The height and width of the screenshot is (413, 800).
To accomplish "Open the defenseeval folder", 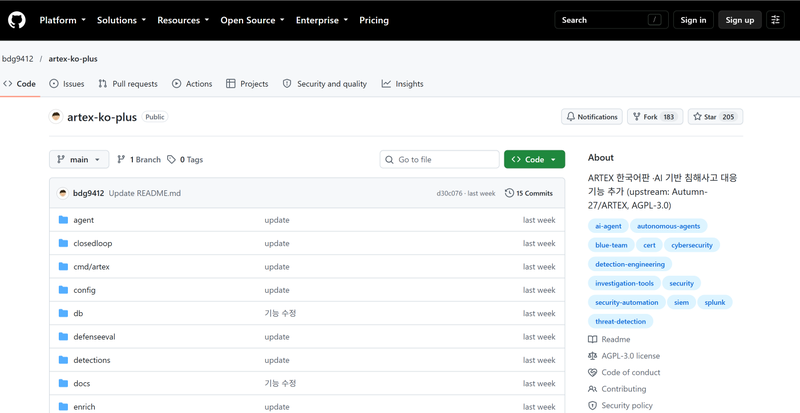I will (x=94, y=337).
